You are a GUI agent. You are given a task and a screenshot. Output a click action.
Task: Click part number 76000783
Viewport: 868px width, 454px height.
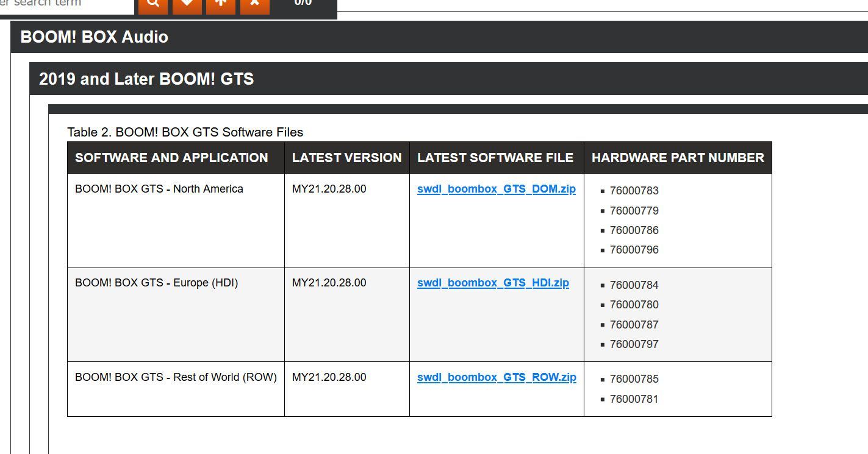tap(634, 191)
